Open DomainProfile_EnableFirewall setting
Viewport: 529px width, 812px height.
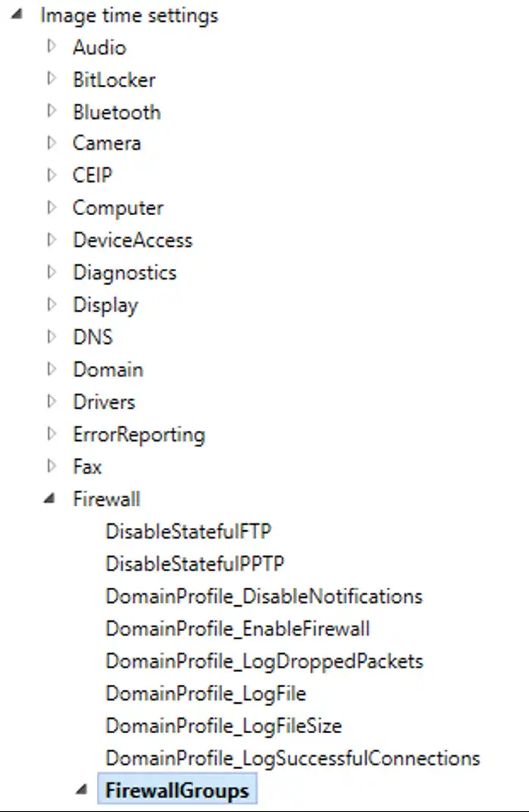click(238, 629)
